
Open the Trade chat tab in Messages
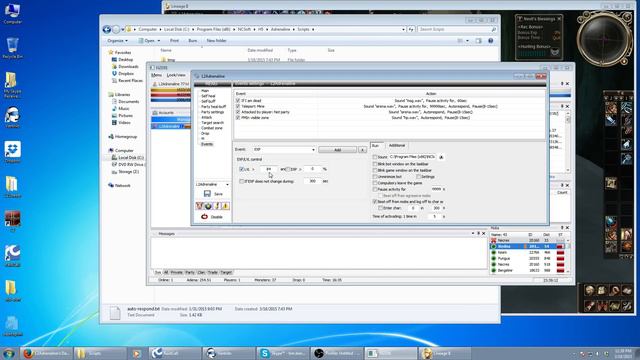(213, 272)
